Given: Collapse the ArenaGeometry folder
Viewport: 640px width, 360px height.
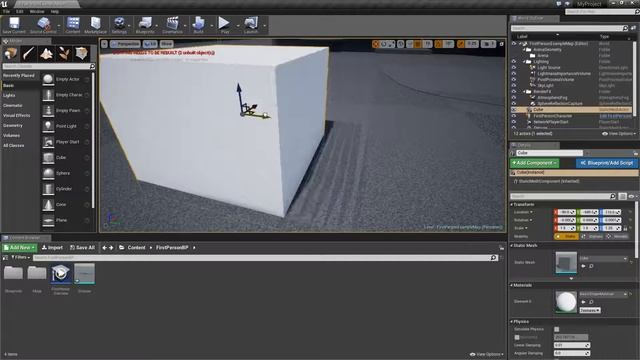Looking at the screenshot, I should point(525,50).
